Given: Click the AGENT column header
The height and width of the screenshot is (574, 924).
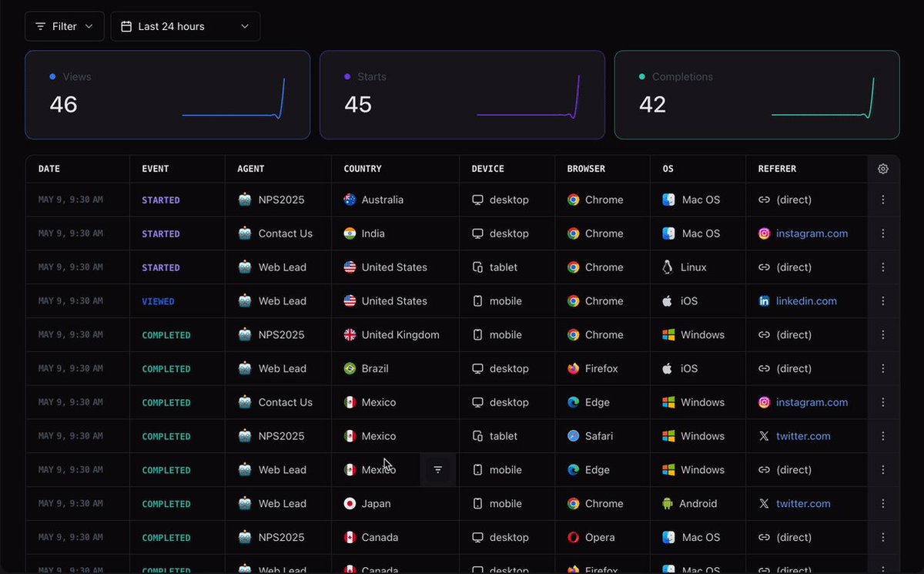Looking at the screenshot, I should pos(251,169).
